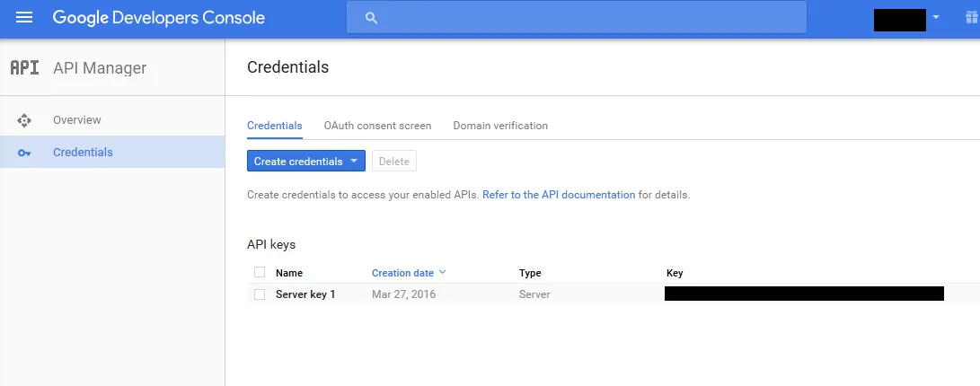Open the hamburger navigation menu
The image size is (980, 386).
click(x=23, y=17)
